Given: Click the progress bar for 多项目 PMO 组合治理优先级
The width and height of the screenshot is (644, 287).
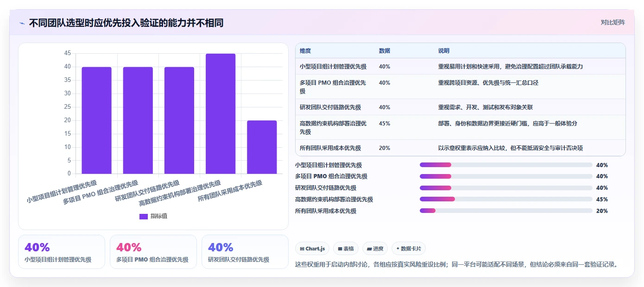Looking at the screenshot, I should coord(506,176).
